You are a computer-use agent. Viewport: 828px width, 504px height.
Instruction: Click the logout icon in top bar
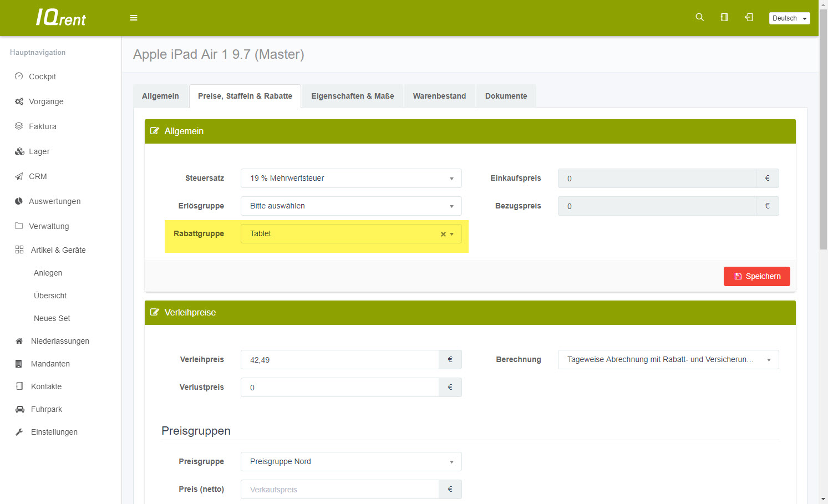749,18
